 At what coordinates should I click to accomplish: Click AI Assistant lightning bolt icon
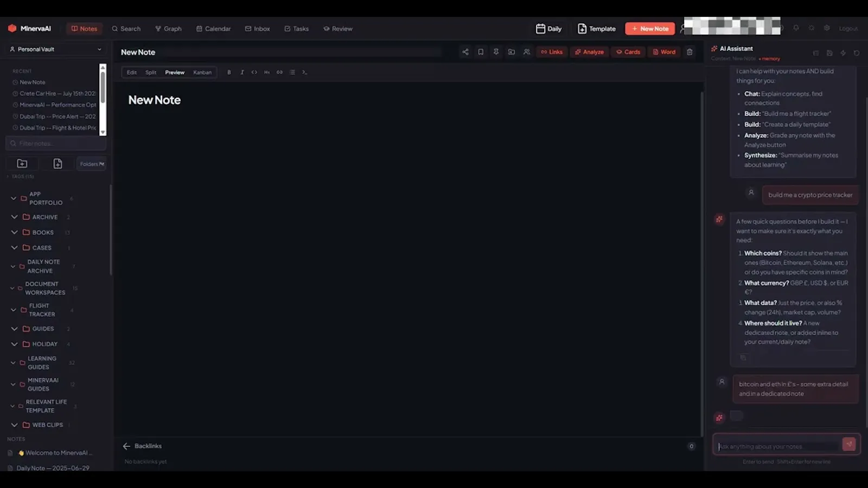[843, 53]
